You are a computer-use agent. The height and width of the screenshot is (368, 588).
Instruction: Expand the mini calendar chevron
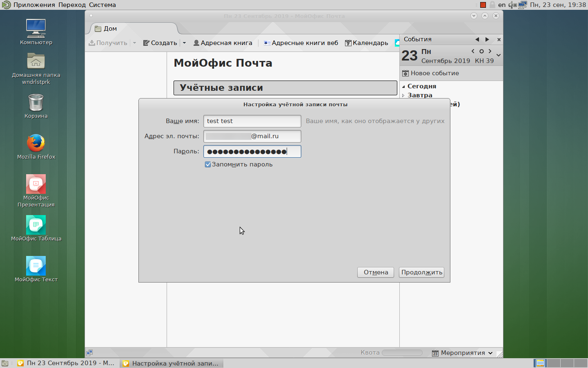[x=499, y=55]
